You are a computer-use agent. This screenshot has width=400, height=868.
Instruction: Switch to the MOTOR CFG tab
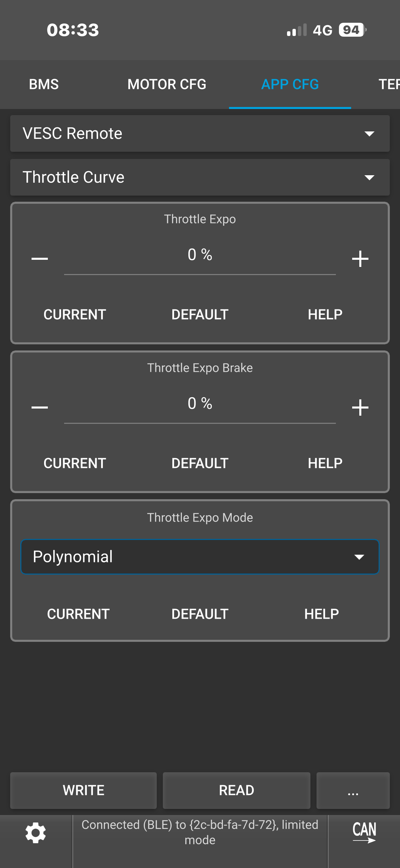[167, 84]
